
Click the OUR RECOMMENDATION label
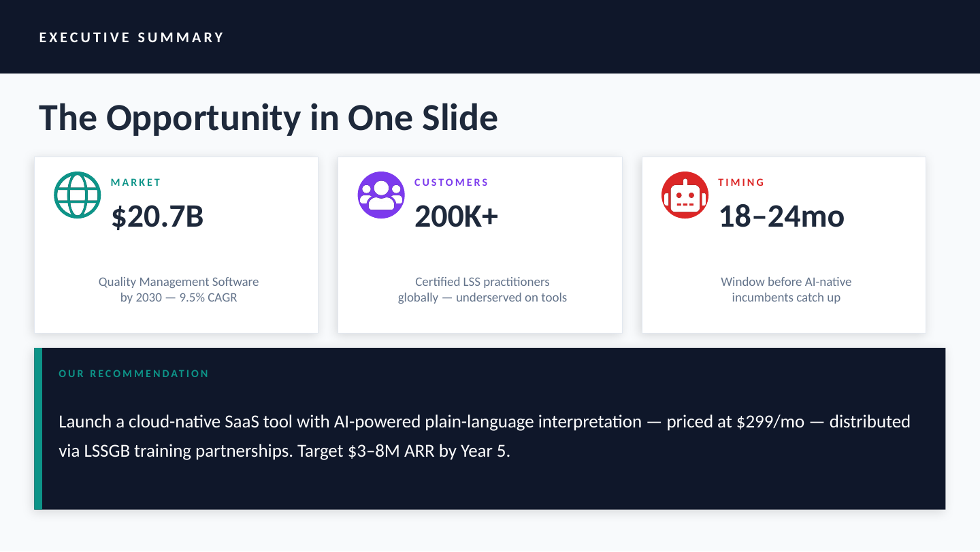133,374
